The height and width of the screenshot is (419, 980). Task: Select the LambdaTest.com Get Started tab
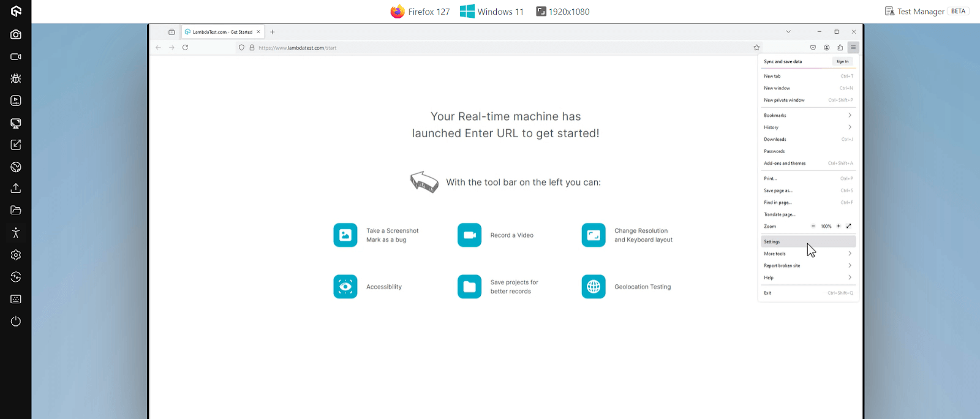223,32
